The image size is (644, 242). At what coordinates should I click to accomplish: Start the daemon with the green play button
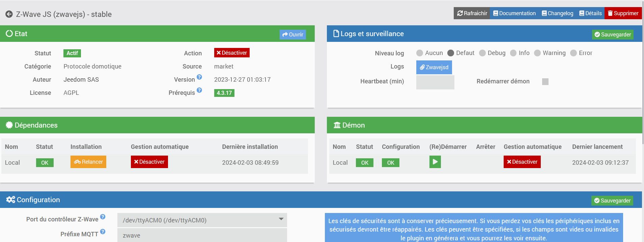tap(435, 162)
